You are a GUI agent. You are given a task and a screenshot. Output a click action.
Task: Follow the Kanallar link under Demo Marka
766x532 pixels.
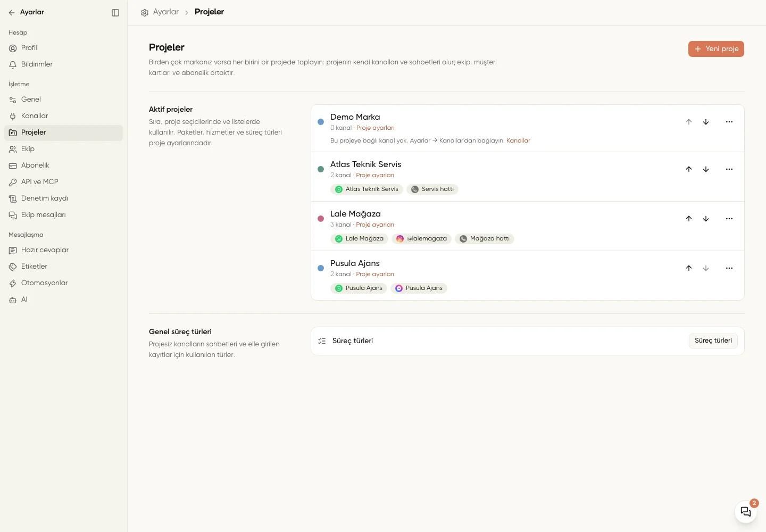click(x=518, y=141)
